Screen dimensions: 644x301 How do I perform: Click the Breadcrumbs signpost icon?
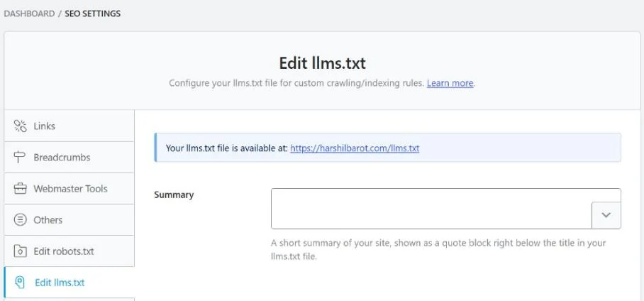[20, 158]
